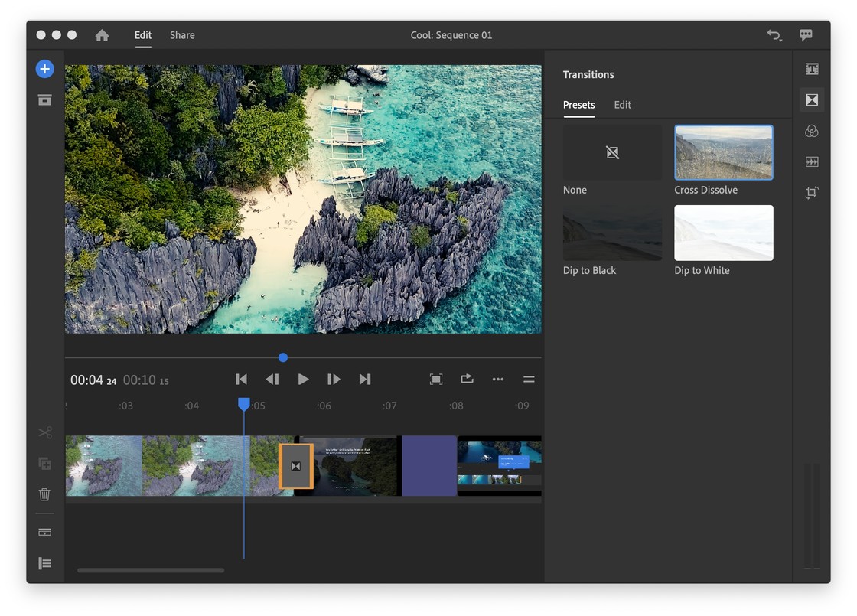Click the :08 mark on time ruler

click(x=456, y=406)
